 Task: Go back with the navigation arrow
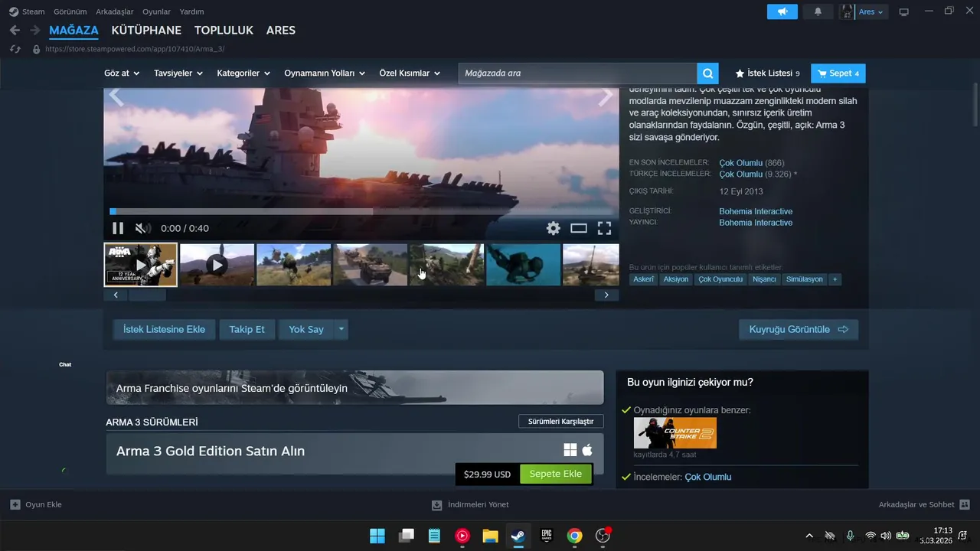point(15,30)
